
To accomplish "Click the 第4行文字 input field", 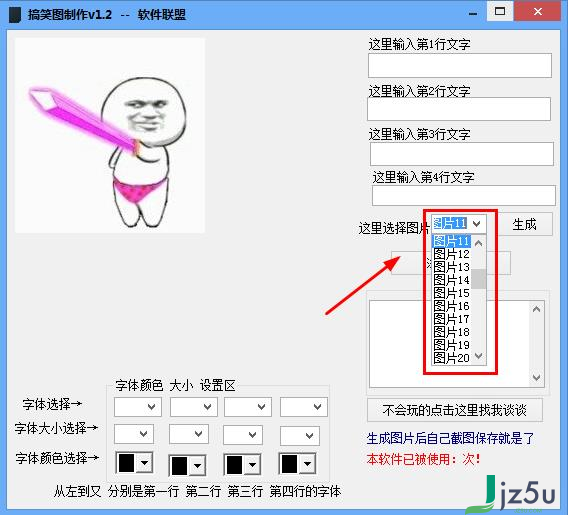I will pyautogui.click(x=463, y=196).
